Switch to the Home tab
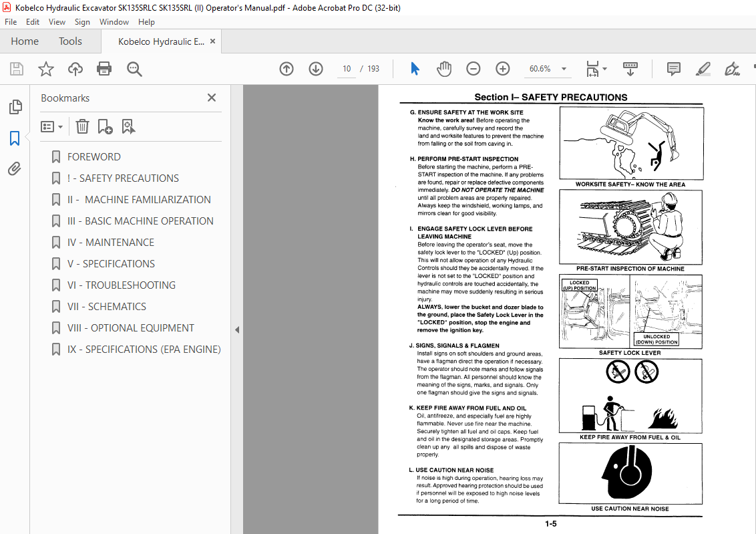Image resolution: width=756 pixels, height=534 pixels. tap(25, 41)
